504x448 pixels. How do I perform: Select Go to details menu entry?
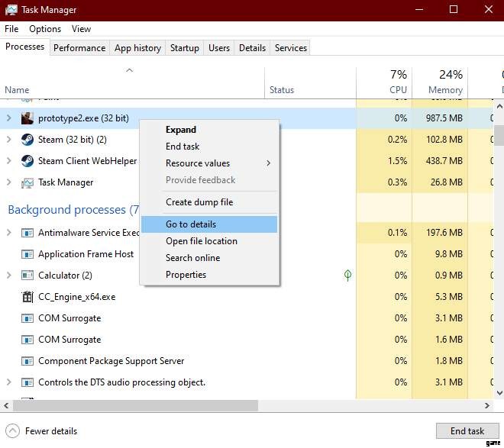209,224
